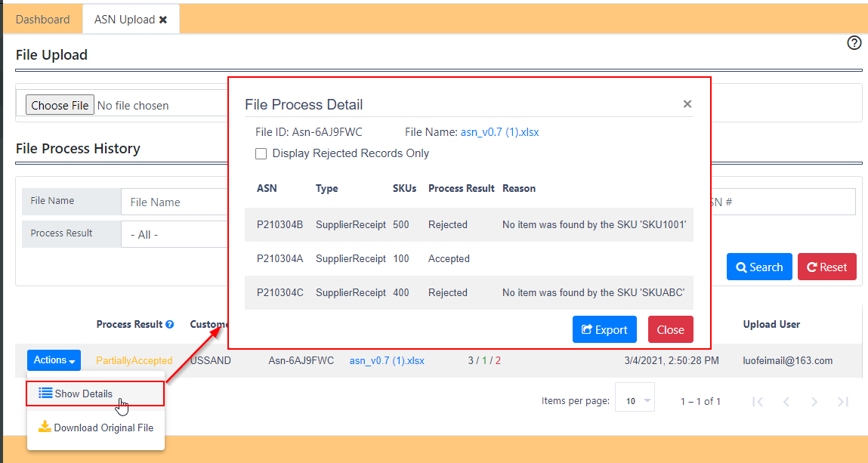868x463 pixels.
Task: Click the Close button in the dialog
Action: 670,329
